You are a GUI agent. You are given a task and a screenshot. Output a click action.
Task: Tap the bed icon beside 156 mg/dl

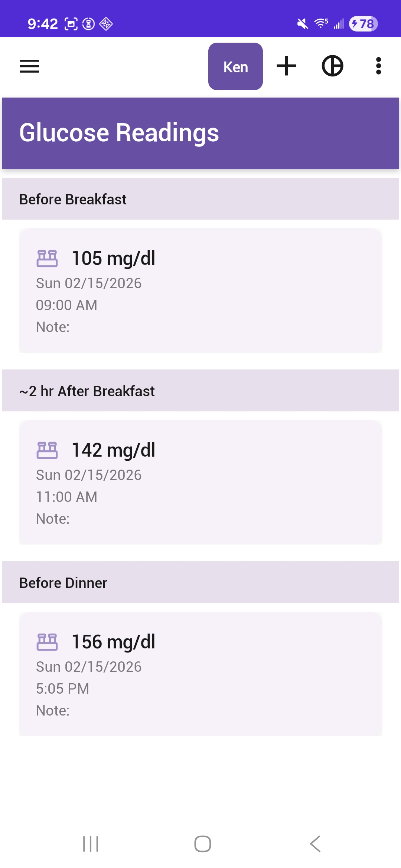pyautogui.click(x=47, y=642)
